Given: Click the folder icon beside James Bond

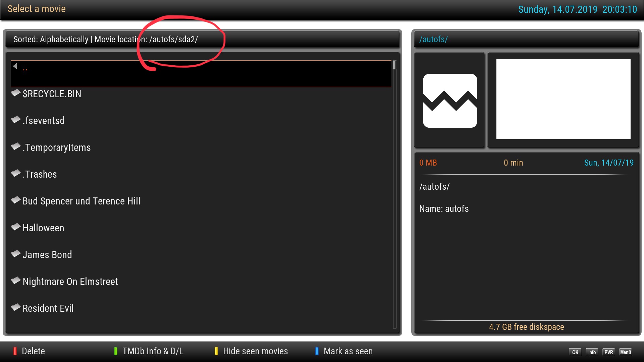Looking at the screenshot, I should click(x=16, y=254).
